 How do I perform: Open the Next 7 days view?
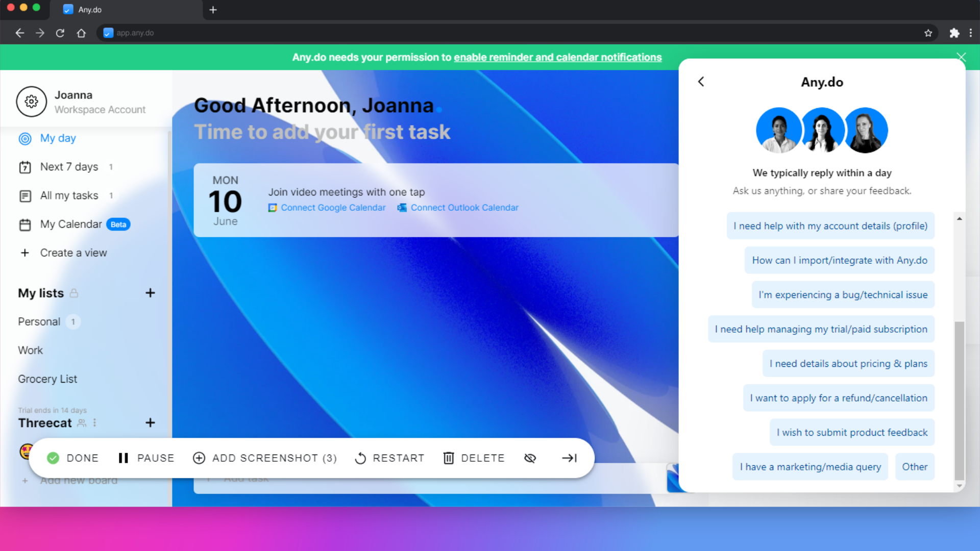click(x=69, y=167)
